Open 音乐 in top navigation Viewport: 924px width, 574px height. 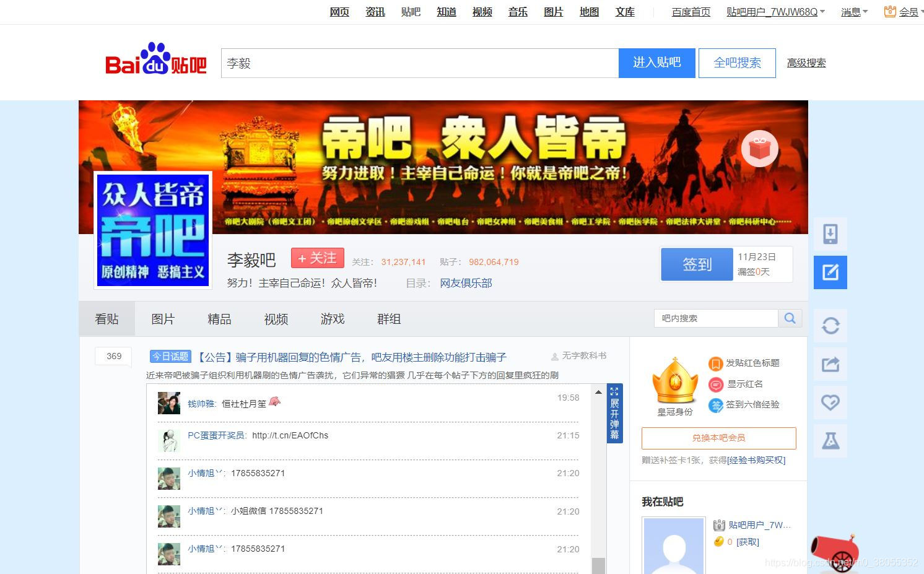click(x=518, y=12)
